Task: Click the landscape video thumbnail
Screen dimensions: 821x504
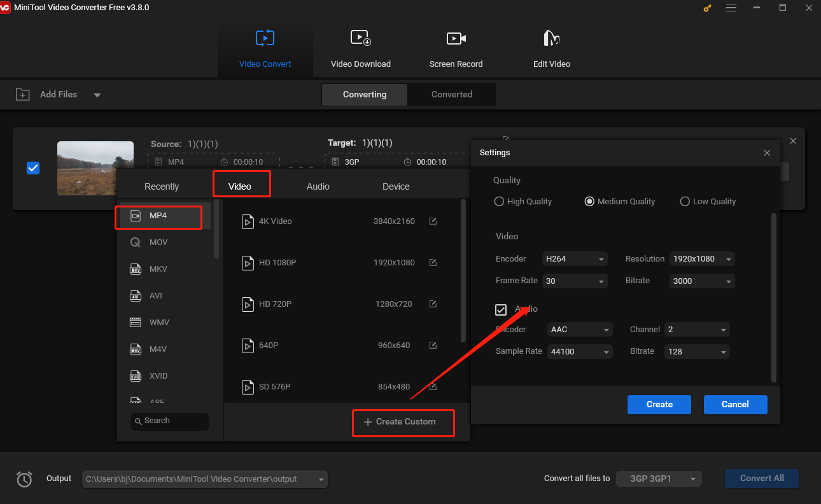Action: 95,168
